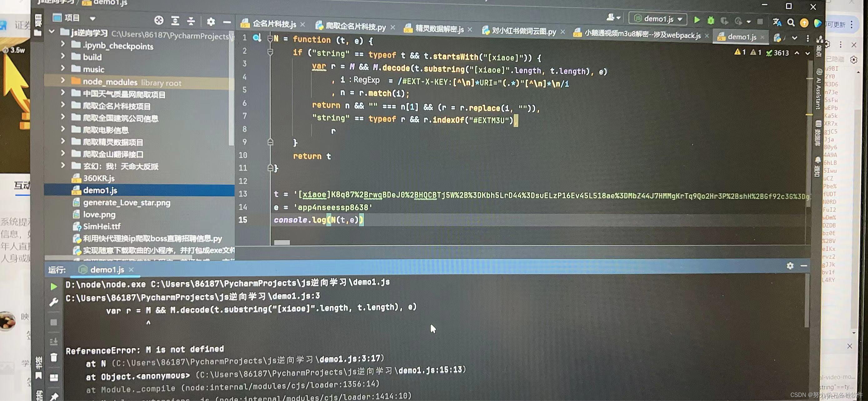Rerun the program from the run panel
The width and height of the screenshot is (868, 401).
pos(53,287)
